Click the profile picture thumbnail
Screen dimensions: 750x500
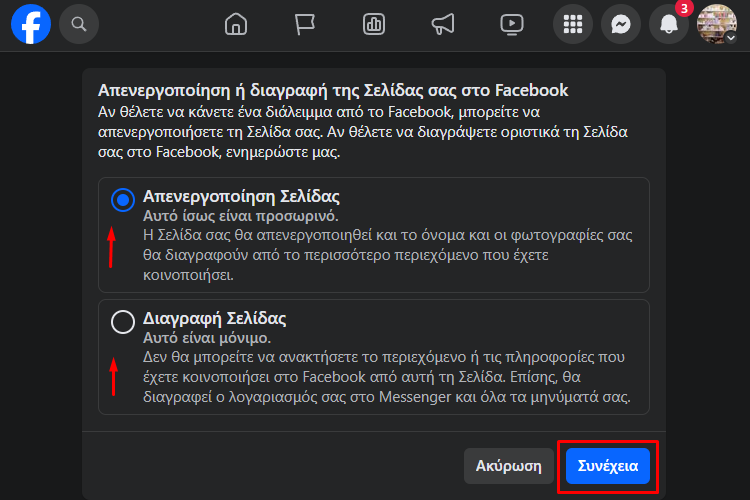pos(717,24)
